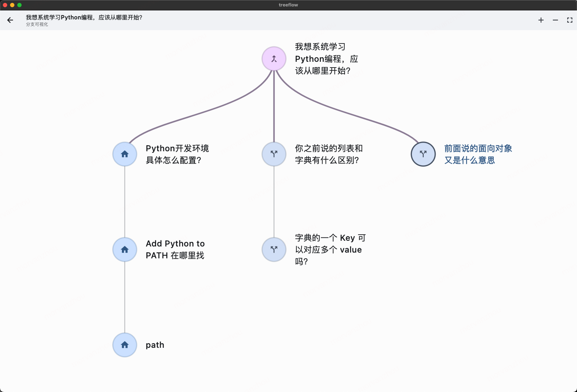This screenshot has width=577, height=392.
Task: Select the home icon beside Add Python to PATH
Action: [124, 249]
